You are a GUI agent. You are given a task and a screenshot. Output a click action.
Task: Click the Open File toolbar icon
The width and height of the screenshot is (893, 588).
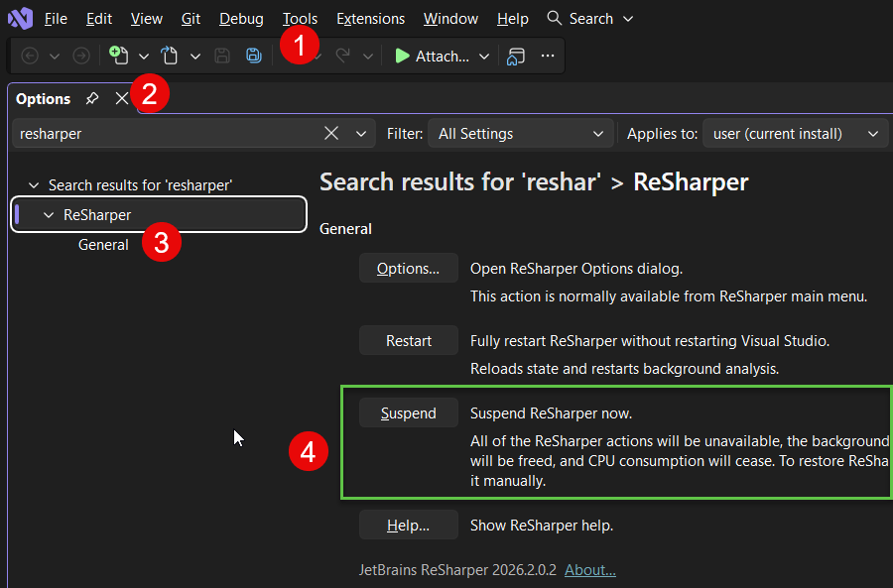pyautogui.click(x=169, y=56)
